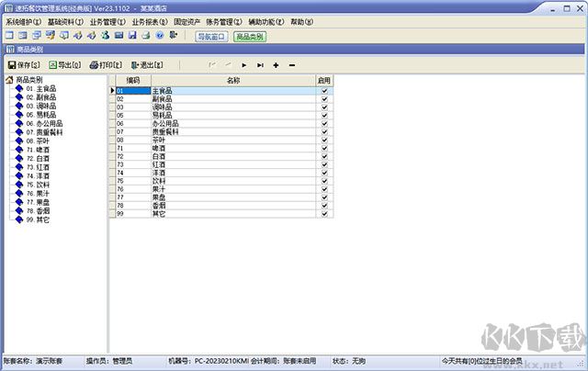Click the 商品类别 root node house icon
This screenshot has width=588, height=371.
pos(10,80)
